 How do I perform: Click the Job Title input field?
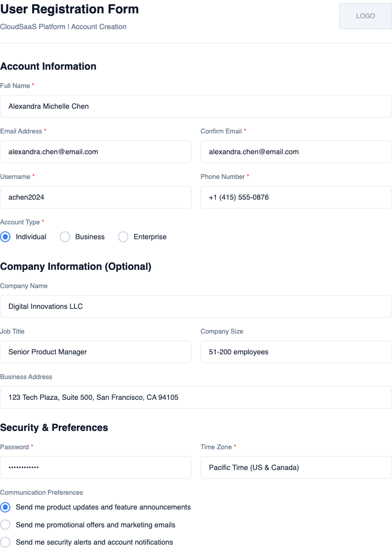tap(96, 351)
